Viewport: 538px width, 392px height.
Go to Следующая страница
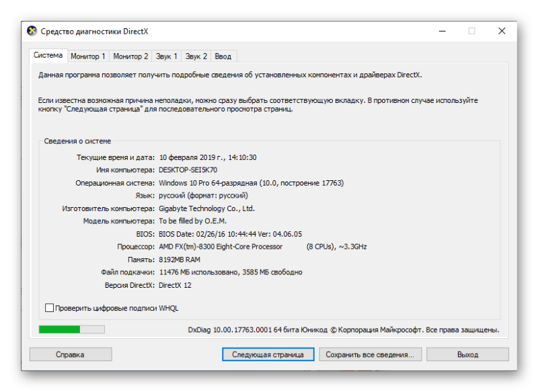[x=268, y=354]
